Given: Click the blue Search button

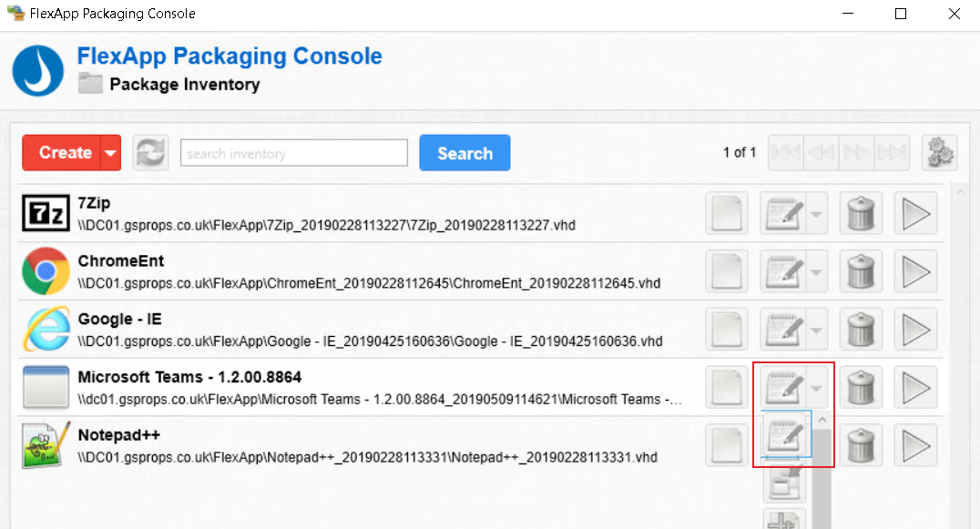Looking at the screenshot, I should [464, 153].
